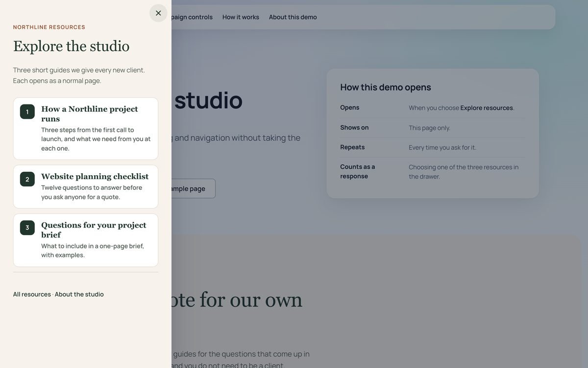Screen dimensions: 588x368
Task: Click the "Repeats" row label
Action: pyautogui.click(x=353, y=147)
